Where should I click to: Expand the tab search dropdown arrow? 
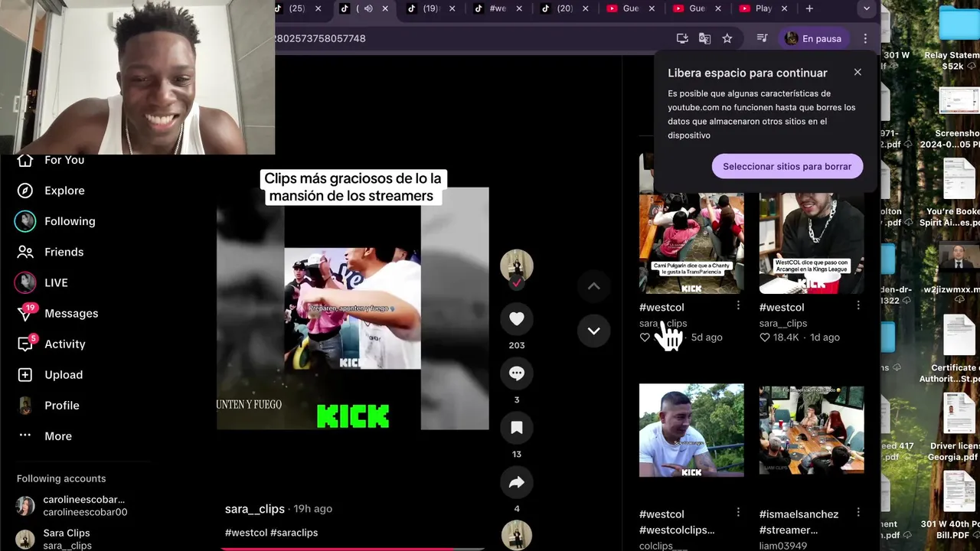[866, 8]
